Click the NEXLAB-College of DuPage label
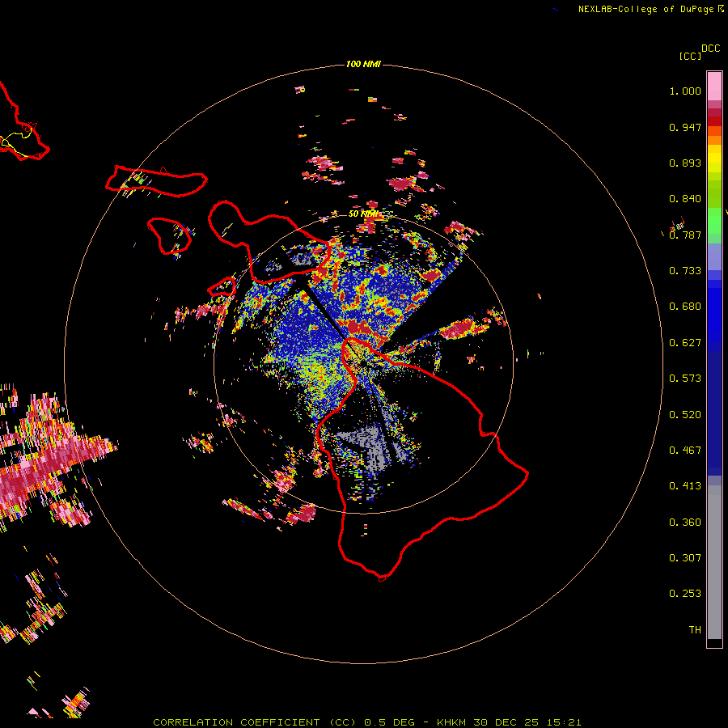This screenshot has width=728, height=728. [x=645, y=9]
